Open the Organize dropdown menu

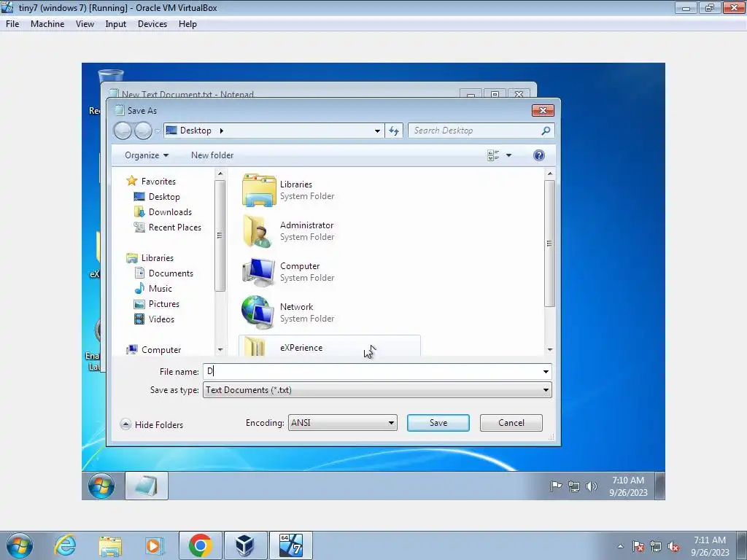pos(146,155)
